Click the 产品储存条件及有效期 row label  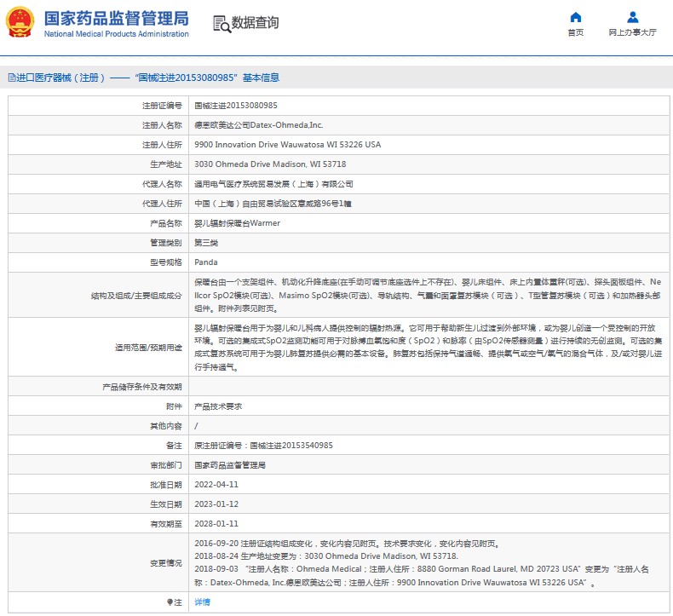coord(142,387)
